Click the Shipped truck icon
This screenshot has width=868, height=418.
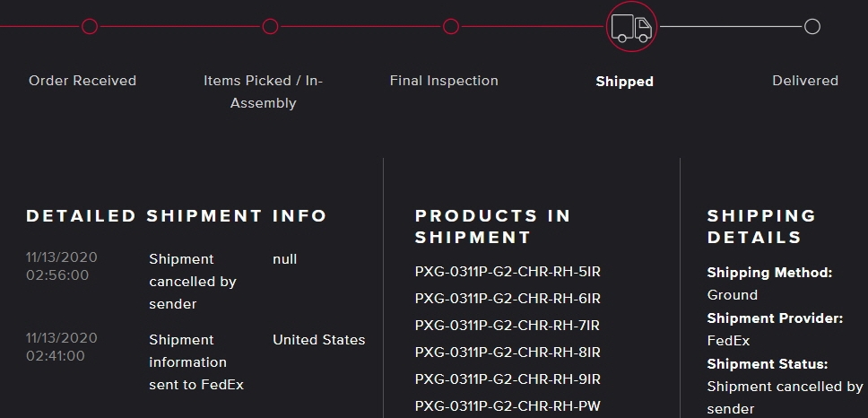(x=632, y=27)
